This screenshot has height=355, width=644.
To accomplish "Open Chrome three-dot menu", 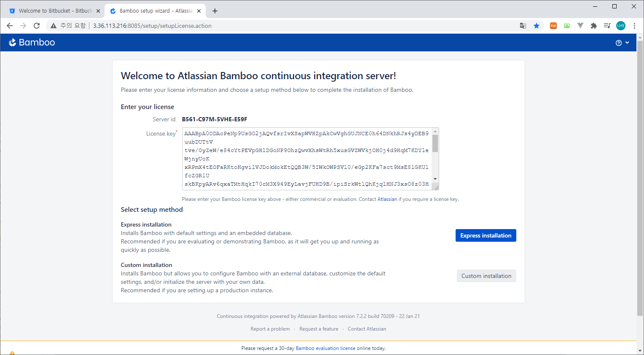I will tap(634, 26).
